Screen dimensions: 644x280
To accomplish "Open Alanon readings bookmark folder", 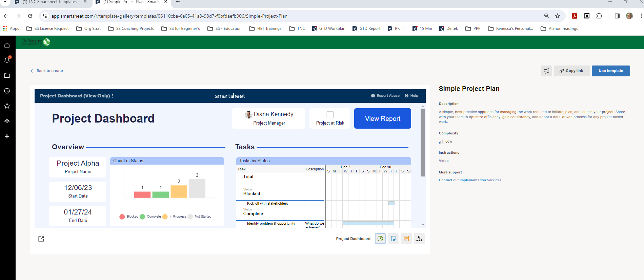I will coord(559,29).
